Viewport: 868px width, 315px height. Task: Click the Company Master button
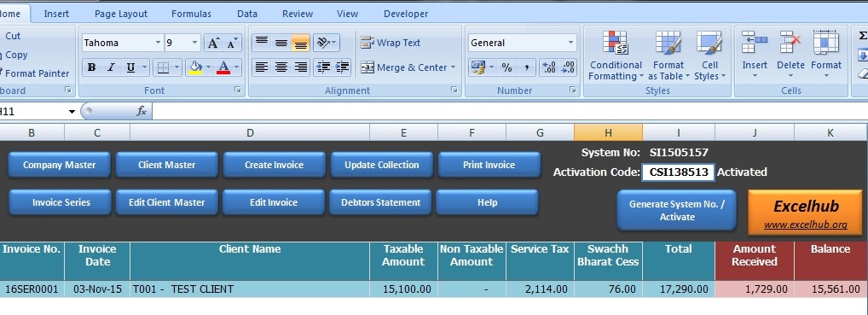59,165
